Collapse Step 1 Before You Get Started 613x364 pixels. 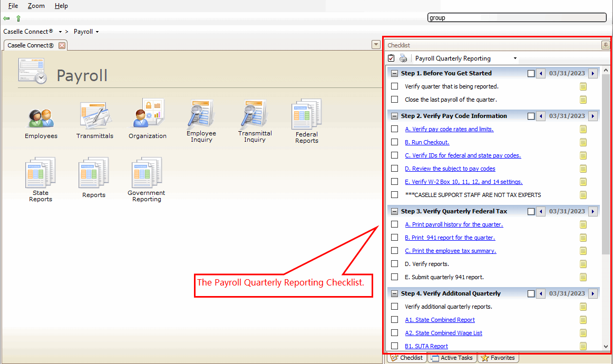coord(394,73)
